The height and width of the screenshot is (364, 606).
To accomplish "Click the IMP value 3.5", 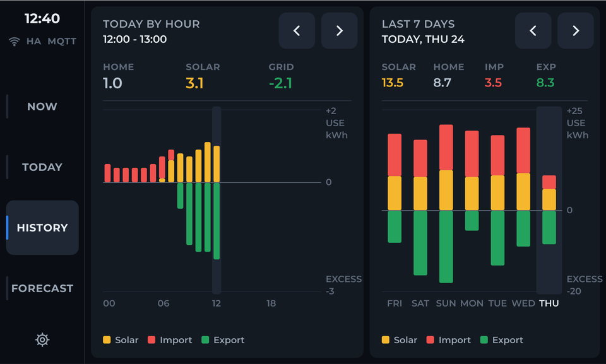I will [493, 83].
